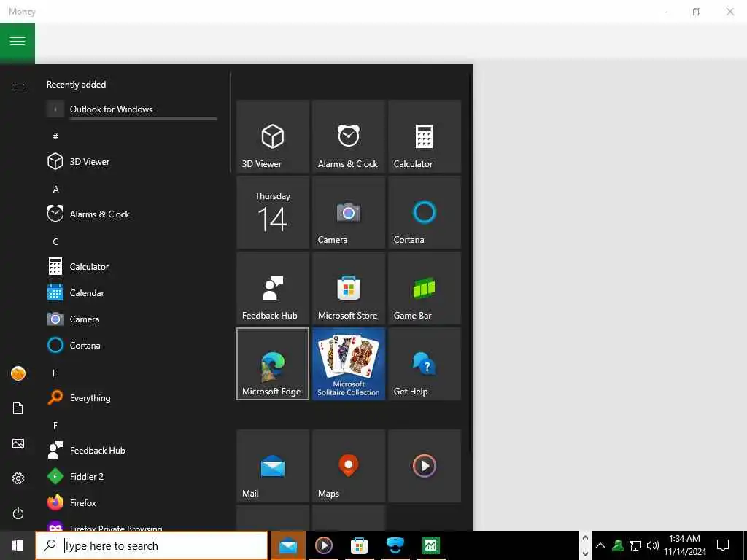Open the Feedback Hub pinned tile
The width and height of the screenshot is (747, 560).
273,288
